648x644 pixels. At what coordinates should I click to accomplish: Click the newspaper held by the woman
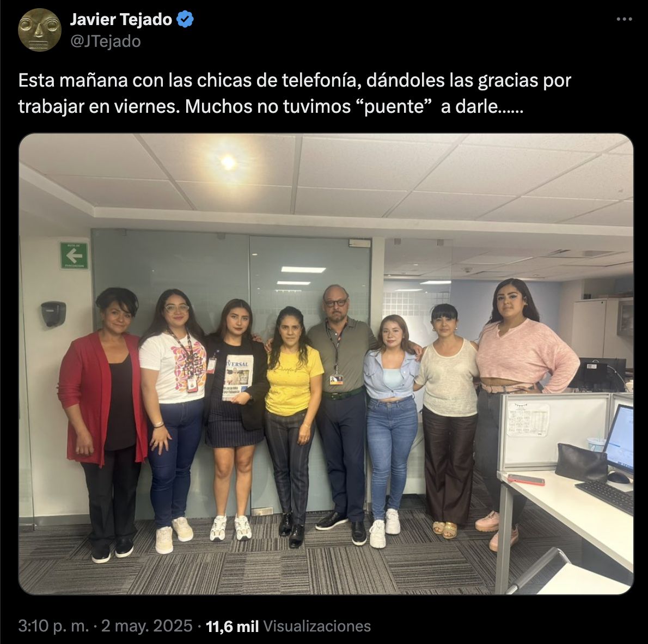pos(237,377)
